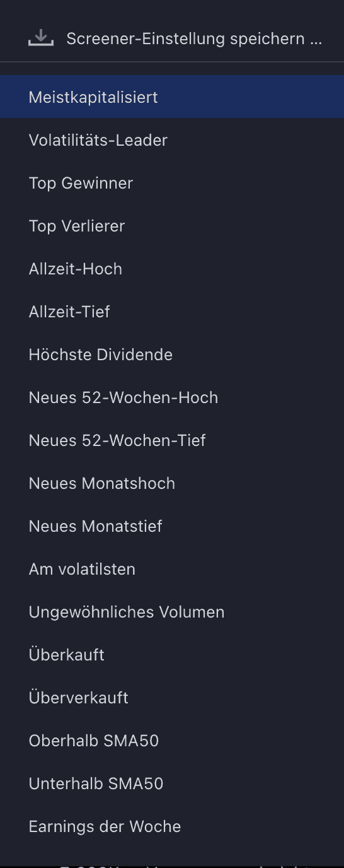344x868 pixels.
Task: Select Am volatilsten screener
Action: coord(172,569)
